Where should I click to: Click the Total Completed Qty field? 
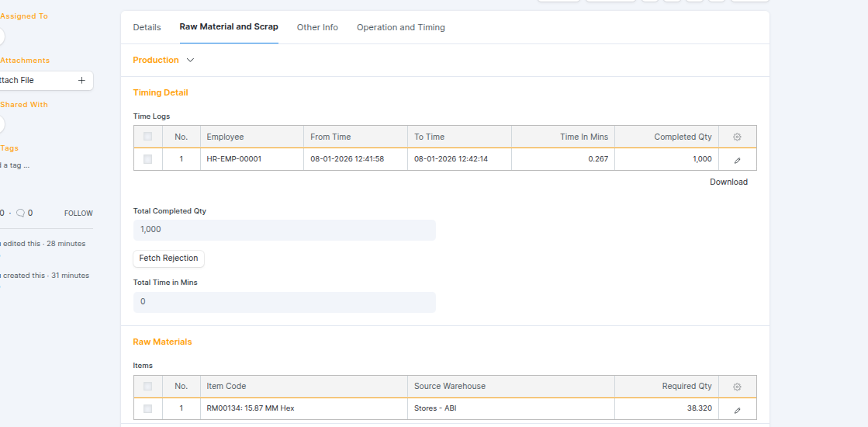click(284, 230)
